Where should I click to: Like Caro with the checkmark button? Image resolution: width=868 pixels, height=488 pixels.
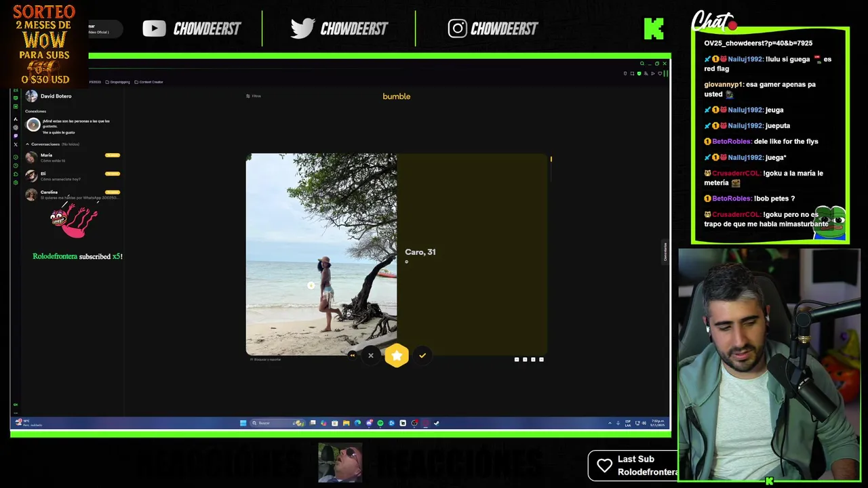click(x=422, y=355)
